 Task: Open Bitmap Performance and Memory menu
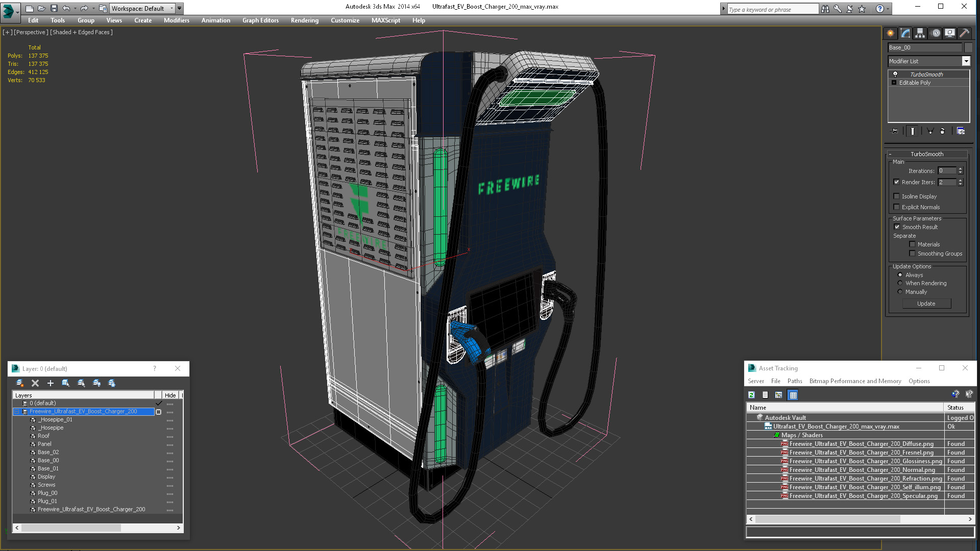(855, 381)
